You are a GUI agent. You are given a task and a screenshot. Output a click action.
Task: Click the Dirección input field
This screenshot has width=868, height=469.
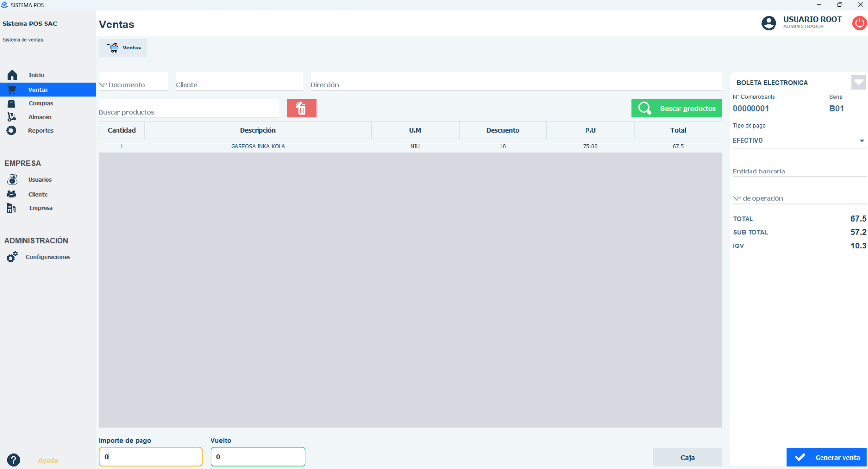click(516, 81)
